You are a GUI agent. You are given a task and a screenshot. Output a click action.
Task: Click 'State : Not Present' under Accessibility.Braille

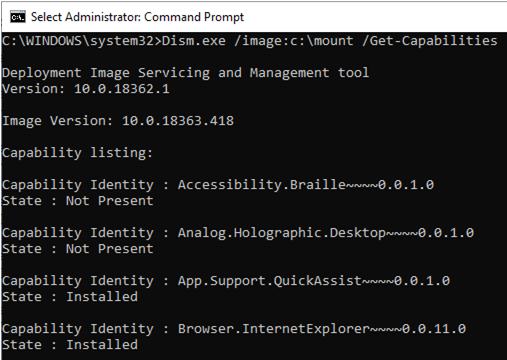pos(78,201)
